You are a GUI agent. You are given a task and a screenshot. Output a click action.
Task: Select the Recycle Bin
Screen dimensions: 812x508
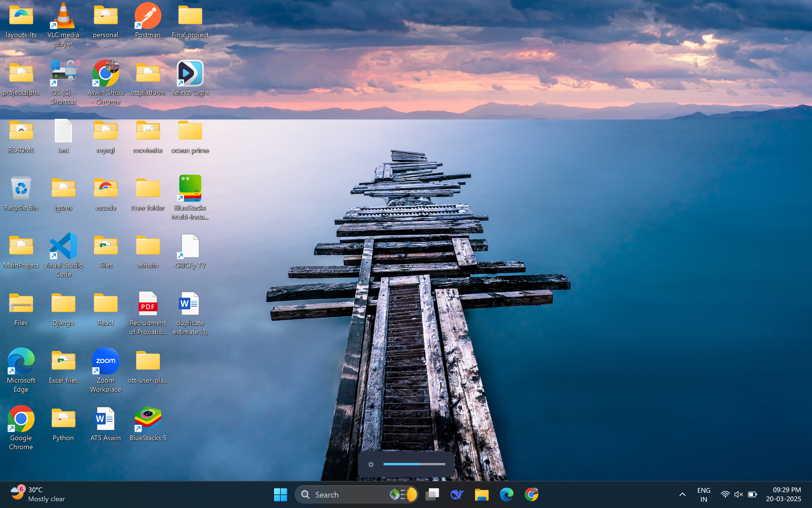pos(21,189)
